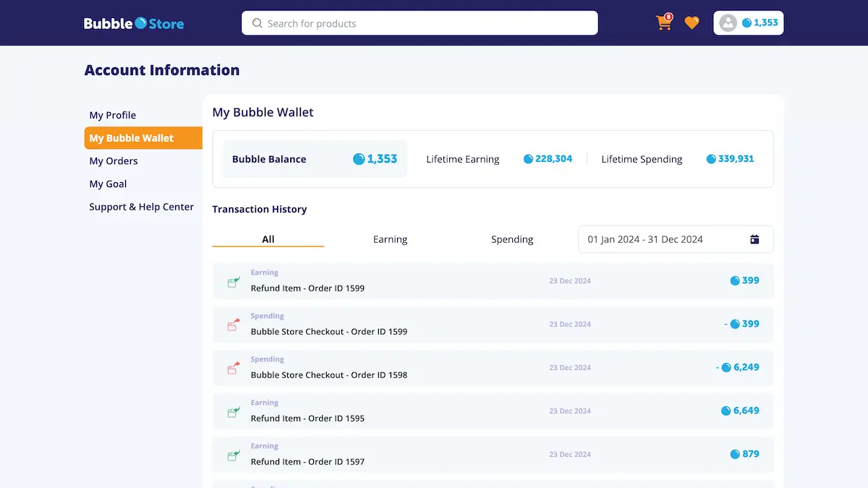The width and height of the screenshot is (868, 488).
Task: Switch to the Earning tab
Action: (x=390, y=239)
